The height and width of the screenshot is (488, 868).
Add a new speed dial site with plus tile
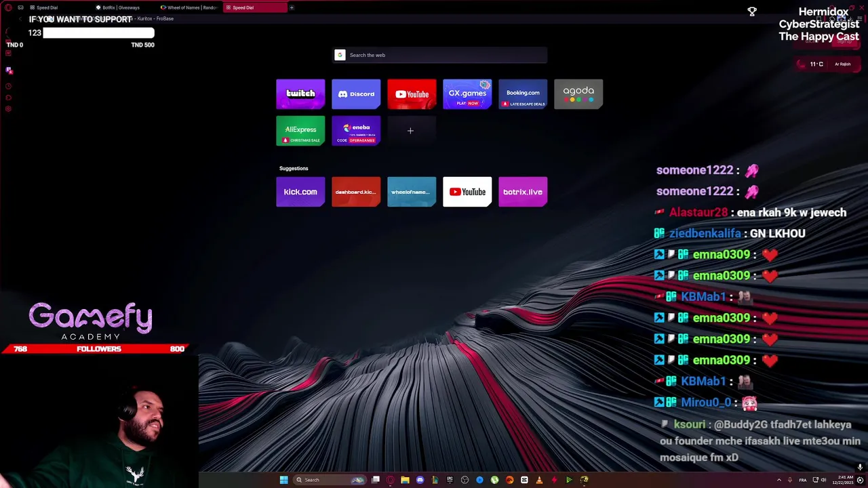point(410,131)
